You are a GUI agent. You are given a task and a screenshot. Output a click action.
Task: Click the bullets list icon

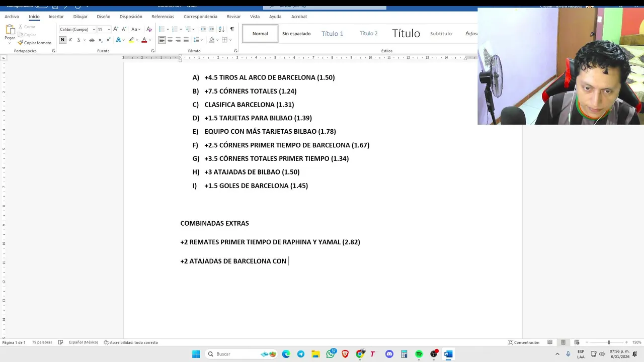point(162,29)
